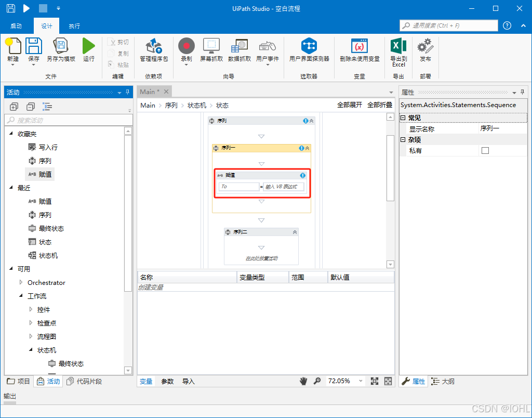Collapse the 序列二 activity chevron
The height and width of the screenshot is (418, 532).
pyautogui.click(x=295, y=232)
